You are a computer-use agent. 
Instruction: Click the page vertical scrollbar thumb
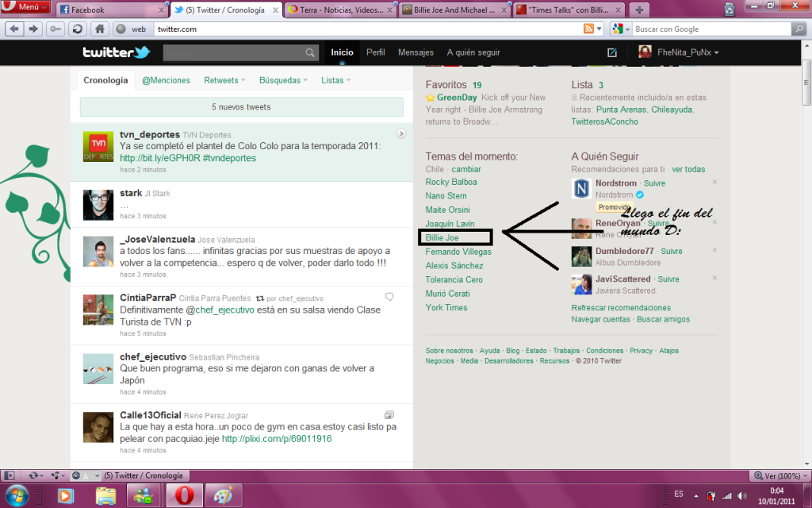click(806, 83)
